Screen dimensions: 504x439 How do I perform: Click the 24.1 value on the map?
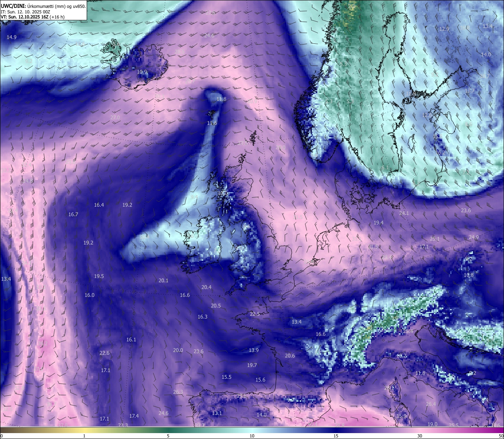(x=404, y=213)
